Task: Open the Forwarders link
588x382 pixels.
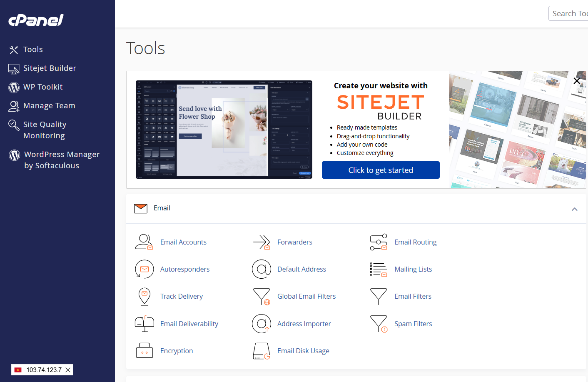Action: 295,242
